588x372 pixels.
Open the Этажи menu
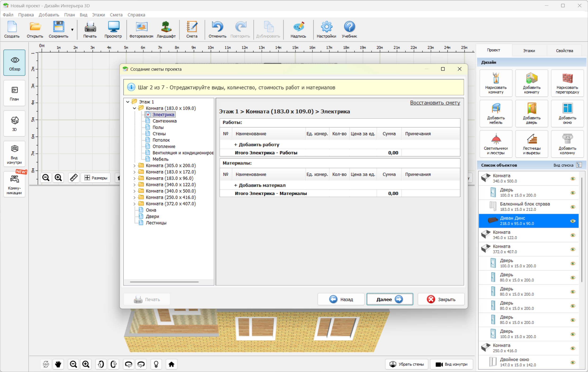[x=98, y=15]
